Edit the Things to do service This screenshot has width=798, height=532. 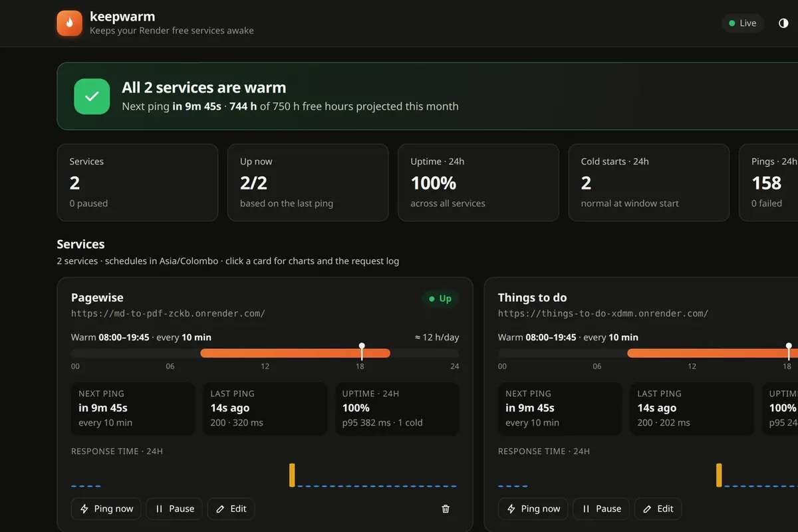(x=658, y=509)
